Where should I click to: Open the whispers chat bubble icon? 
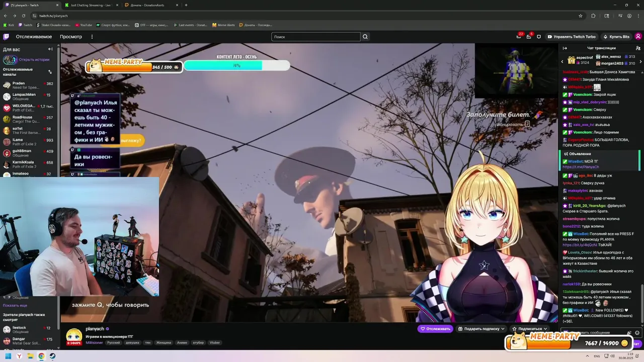[539, 37]
